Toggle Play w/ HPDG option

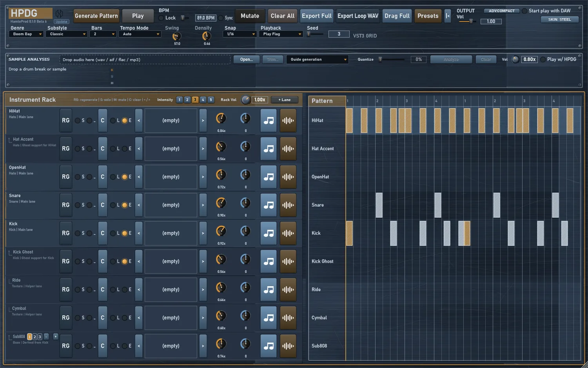543,60
